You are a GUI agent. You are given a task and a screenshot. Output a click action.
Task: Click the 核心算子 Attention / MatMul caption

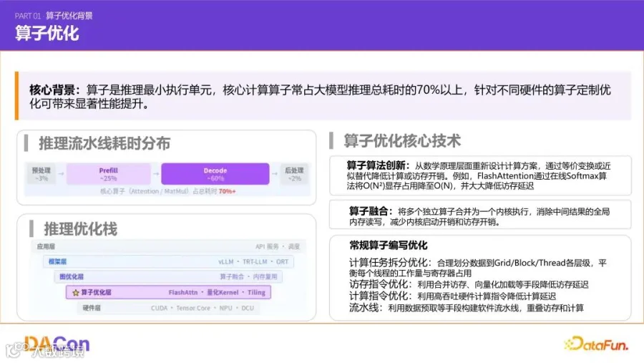(168, 191)
